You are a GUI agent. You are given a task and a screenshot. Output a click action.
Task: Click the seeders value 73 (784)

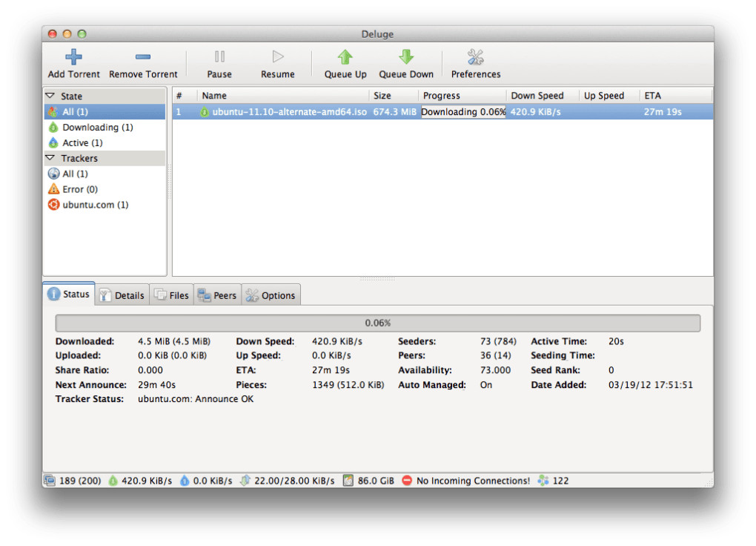(498, 341)
